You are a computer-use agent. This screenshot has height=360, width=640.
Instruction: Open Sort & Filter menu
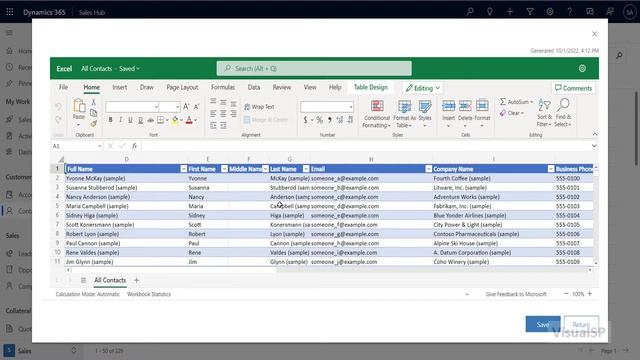pyautogui.click(x=544, y=113)
